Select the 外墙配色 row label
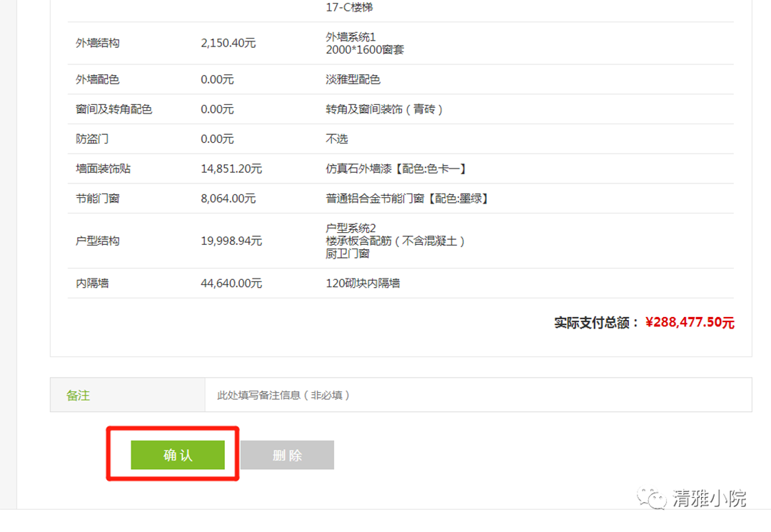This screenshot has height=532, width=771. click(98, 79)
